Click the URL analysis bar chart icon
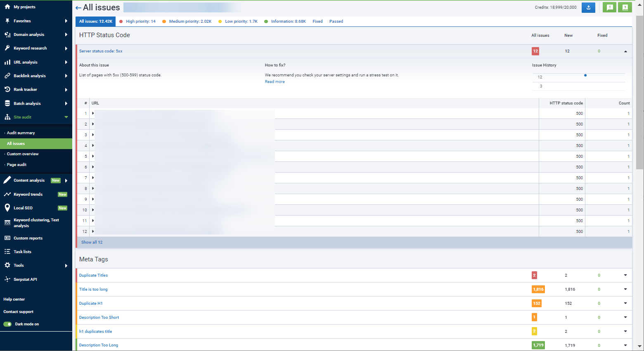Screen dimensions: 644x351 click(x=7, y=62)
